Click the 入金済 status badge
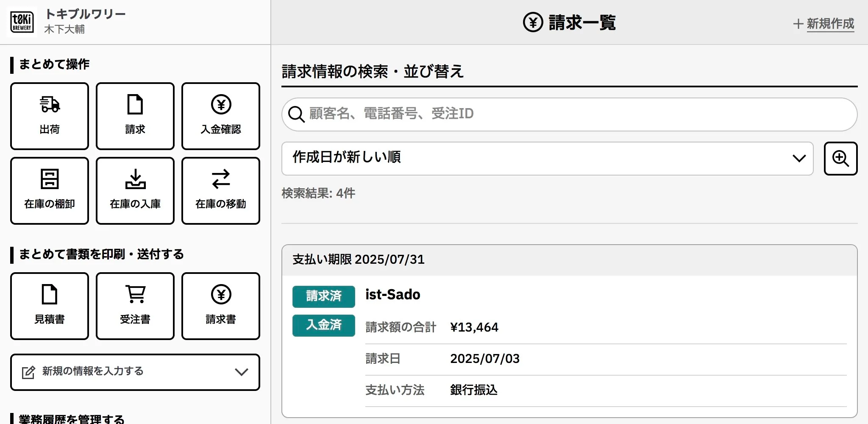This screenshot has height=424, width=868. pyautogui.click(x=323, y=325)
